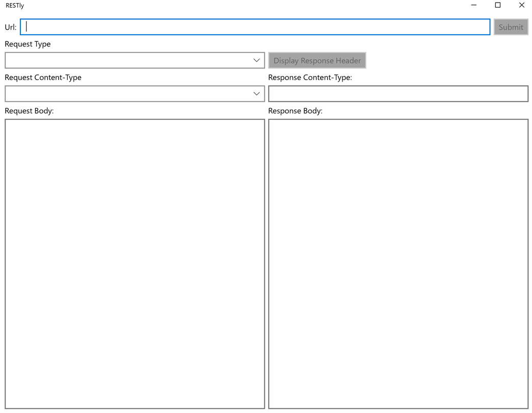Click the chevron arrow of Request Type

click(256, 60)
